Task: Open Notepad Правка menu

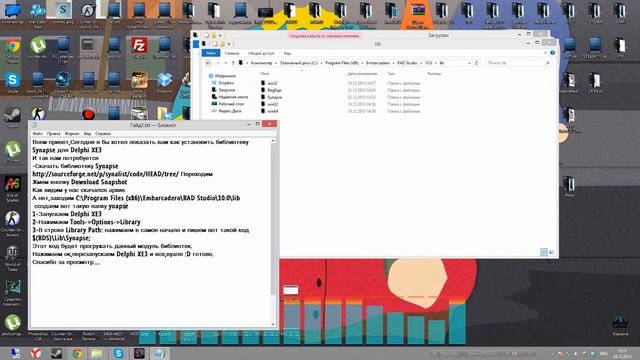Action: (x=53, y=133)
